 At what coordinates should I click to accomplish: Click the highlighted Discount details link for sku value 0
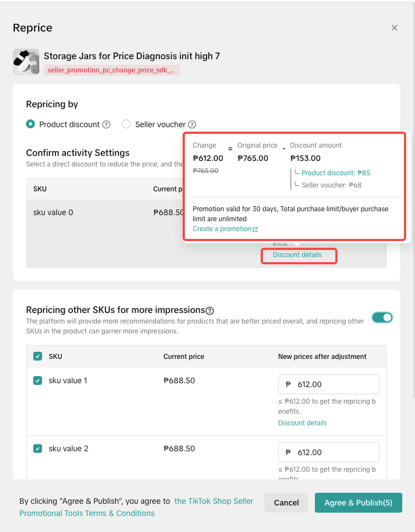click(x=297, y=255)
